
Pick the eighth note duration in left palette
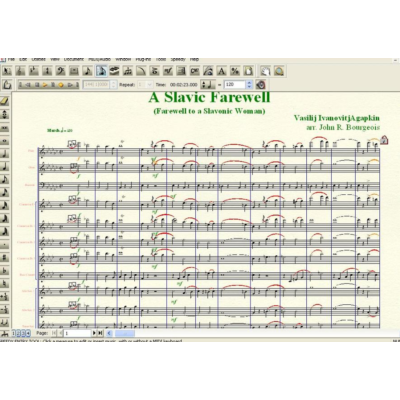[5, 180]
